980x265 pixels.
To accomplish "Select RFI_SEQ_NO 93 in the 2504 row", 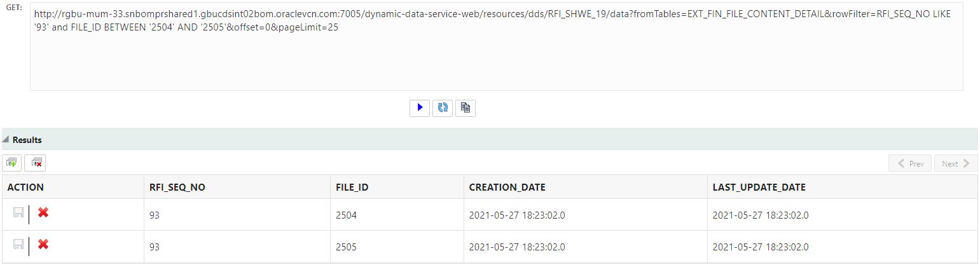I will (237, 215).
